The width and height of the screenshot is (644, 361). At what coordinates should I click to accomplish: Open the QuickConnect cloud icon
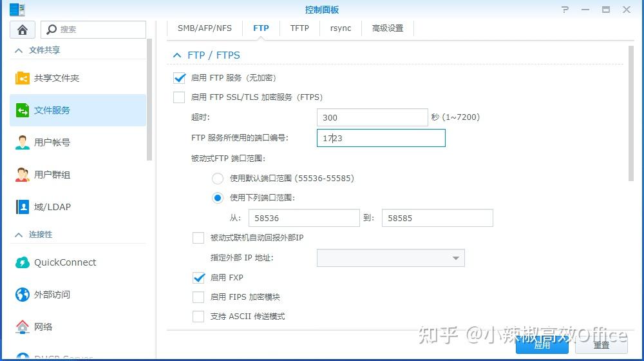tap(22, 262)
